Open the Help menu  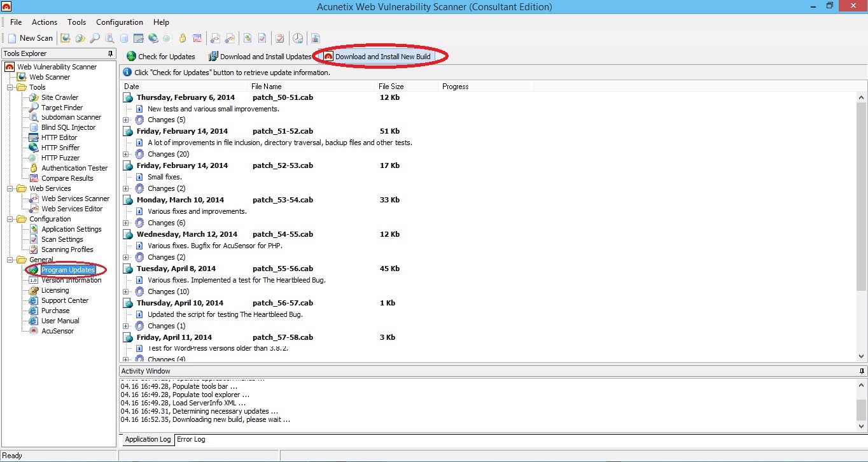coord(162,22)
